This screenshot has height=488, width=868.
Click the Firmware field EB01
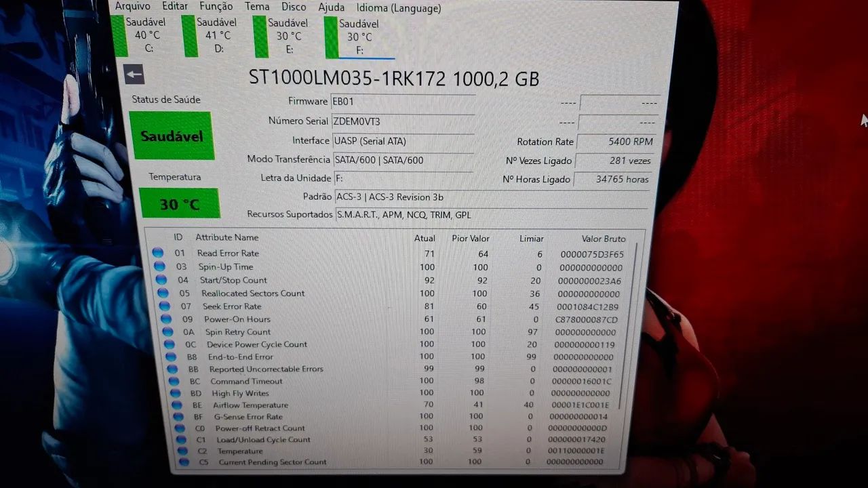coord(403,102)
